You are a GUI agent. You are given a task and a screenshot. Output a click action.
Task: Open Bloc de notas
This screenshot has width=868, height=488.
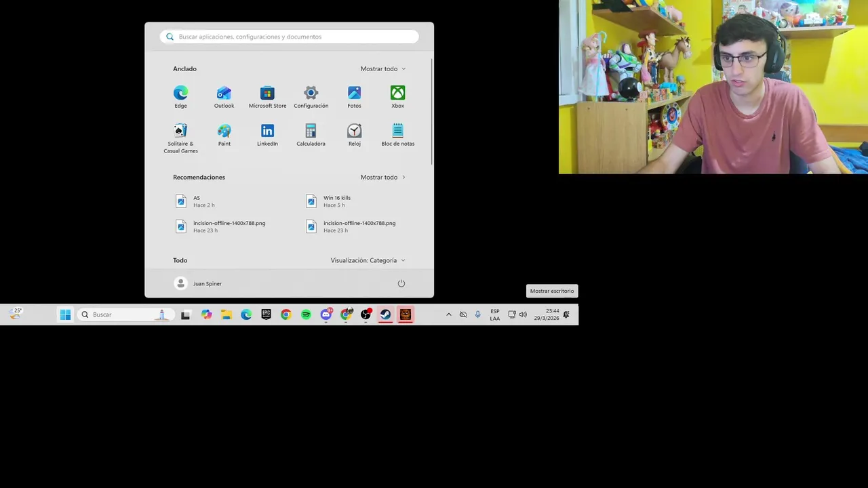(x=397, y=135)
